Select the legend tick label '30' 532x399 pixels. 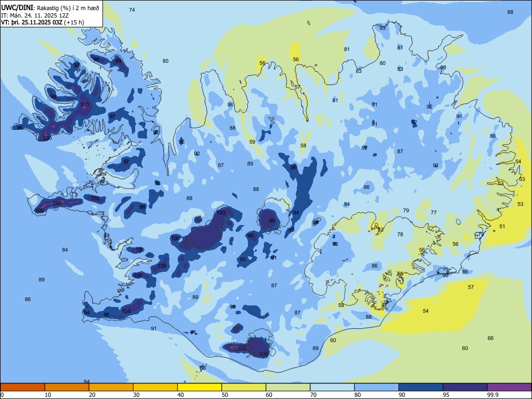click(136, 395)
